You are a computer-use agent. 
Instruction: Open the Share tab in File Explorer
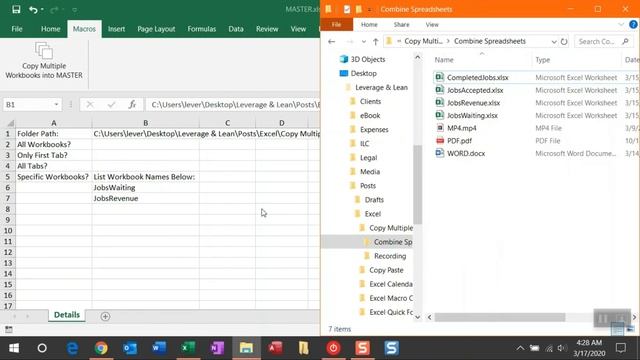click(x=402, y=24)
